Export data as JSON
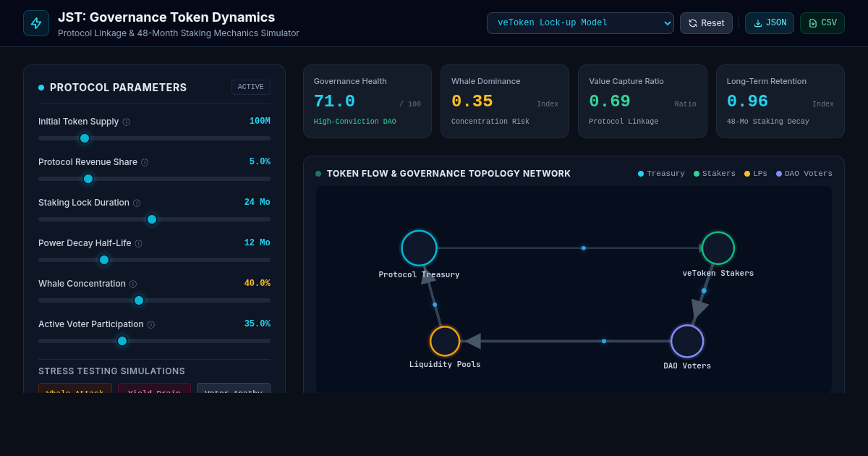 click(770, 23)
